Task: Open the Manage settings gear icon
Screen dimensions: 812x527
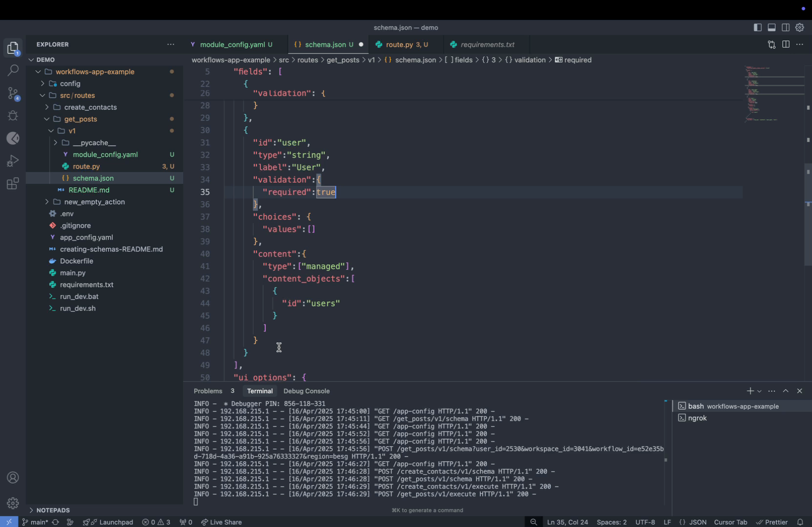Action: tap(13, 503)
